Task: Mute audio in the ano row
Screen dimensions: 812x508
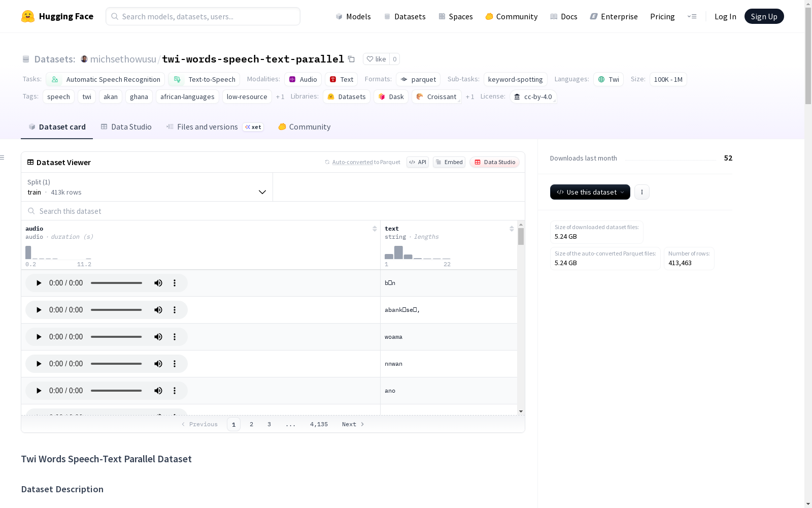Action: 158,391
